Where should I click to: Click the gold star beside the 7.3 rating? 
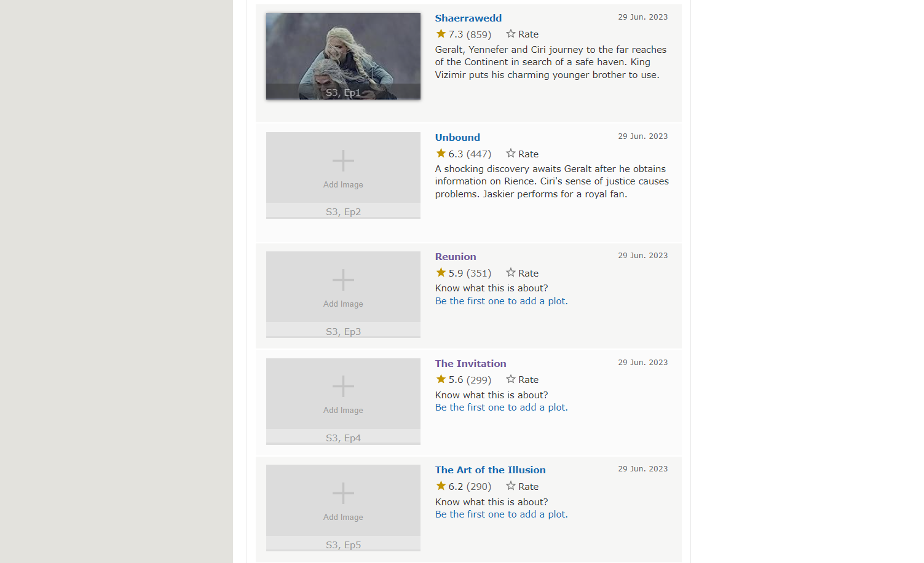click(441, 34)
